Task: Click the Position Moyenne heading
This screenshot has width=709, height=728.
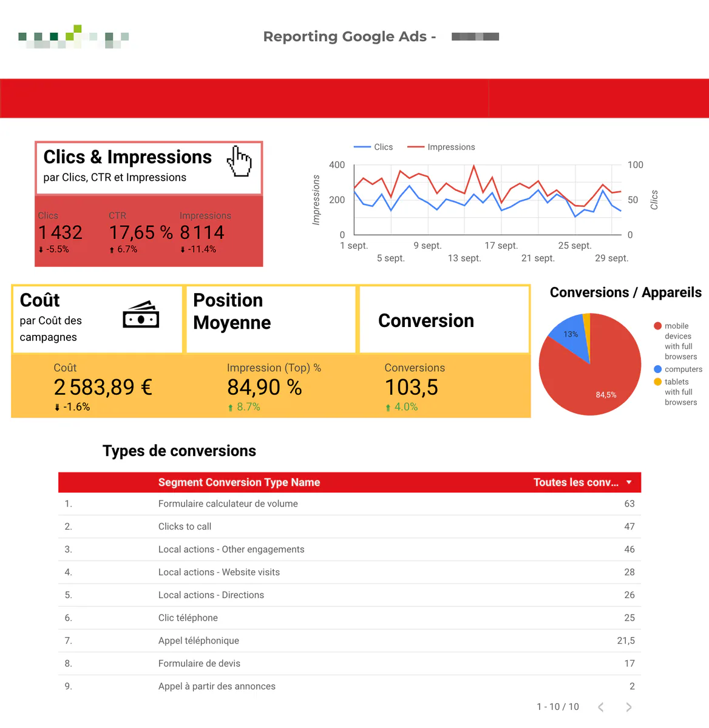Action: (232, 311)
